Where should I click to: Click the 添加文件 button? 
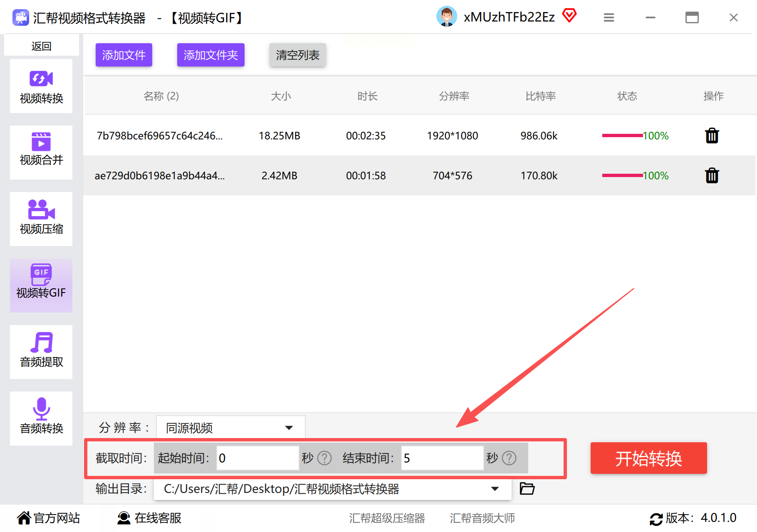click(x=124, y=55)
